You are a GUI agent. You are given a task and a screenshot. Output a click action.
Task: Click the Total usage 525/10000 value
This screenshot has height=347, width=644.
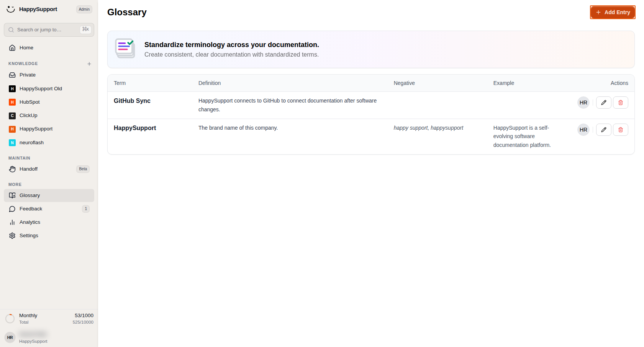coord(83,322)
